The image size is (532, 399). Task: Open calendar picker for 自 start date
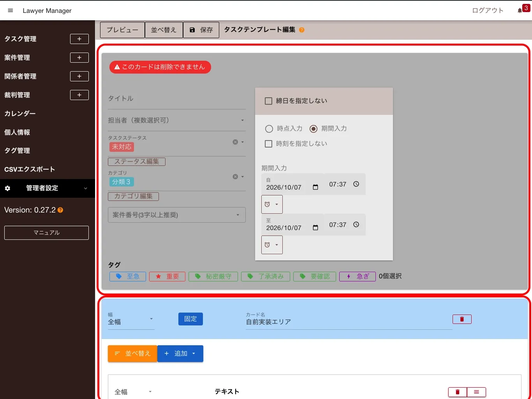coord(315,187)
